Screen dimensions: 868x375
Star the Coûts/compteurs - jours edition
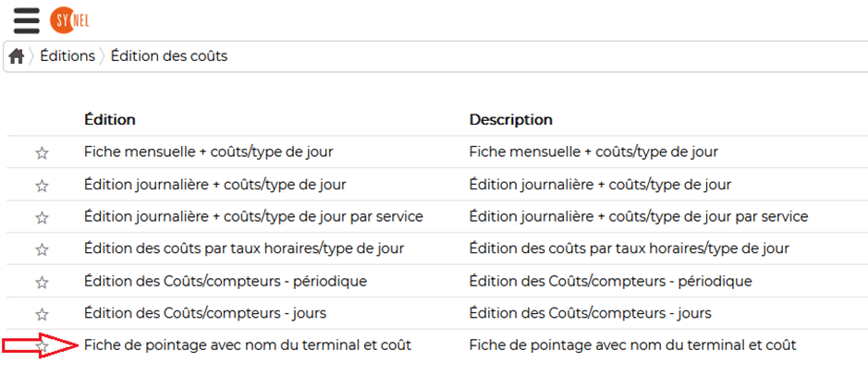pyautogui.click(x=43, y=315)
